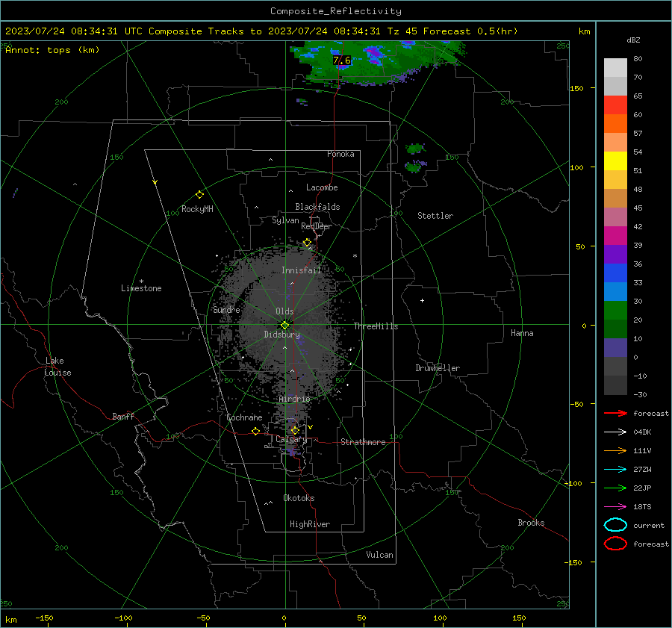
Task: Click the Stettler city label
Action: pos(435,216)
